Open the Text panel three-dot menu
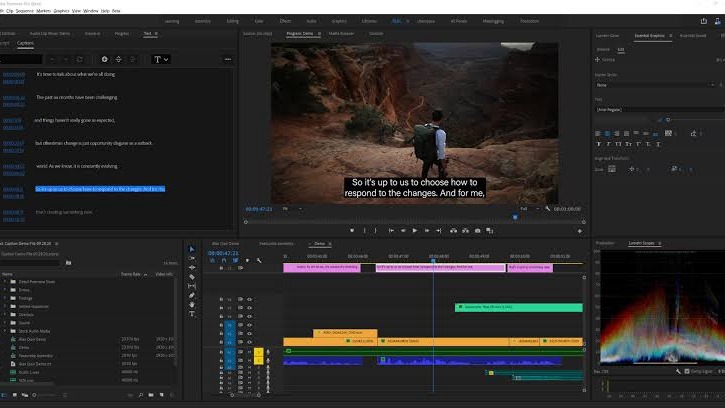The image size is (725, 408). (228, 59)
